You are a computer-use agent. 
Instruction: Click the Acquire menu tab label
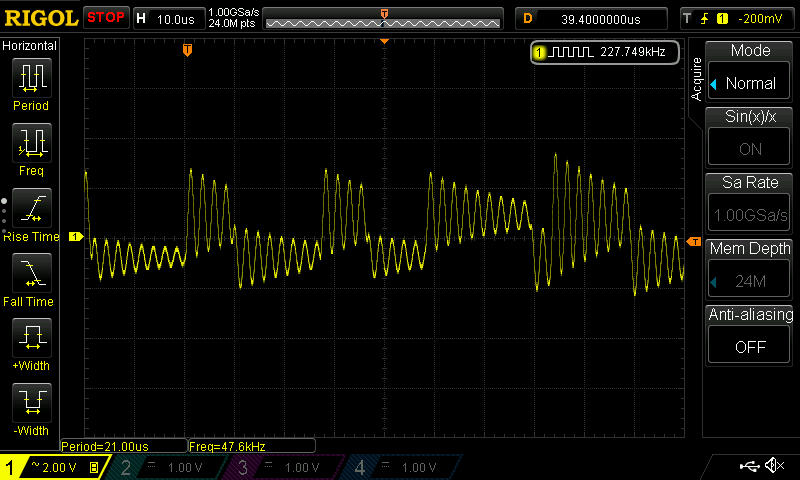[696, 79]
